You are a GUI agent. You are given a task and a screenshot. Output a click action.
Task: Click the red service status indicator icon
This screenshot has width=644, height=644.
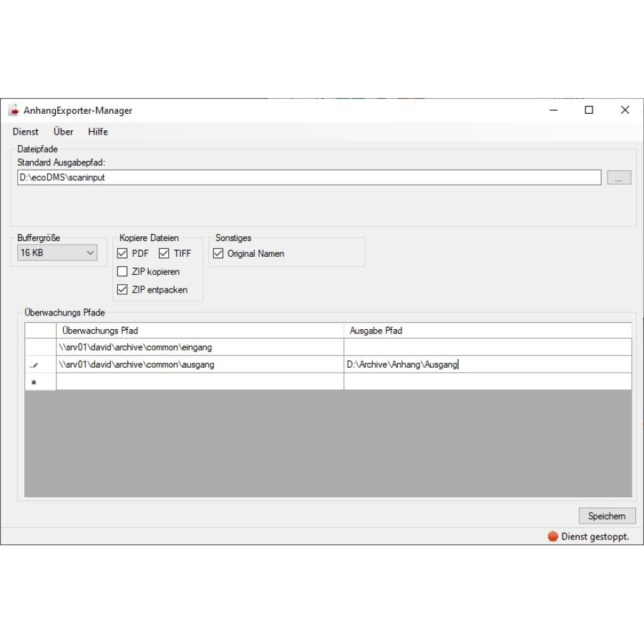(552, 537)
